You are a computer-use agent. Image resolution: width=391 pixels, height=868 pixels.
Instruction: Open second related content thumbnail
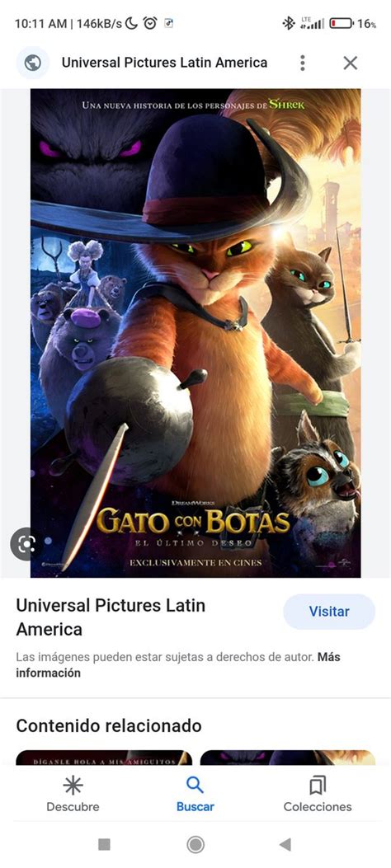pos(287,758)
